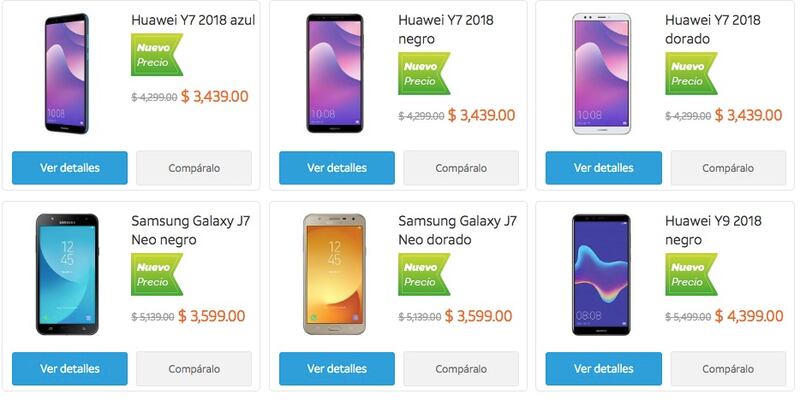Image resolution: width=800 pixels, height=400 pixels.
Task: Click Compáralo for Samsung Galaxy J7 Neo negro
Action: (x=194, y=368)
